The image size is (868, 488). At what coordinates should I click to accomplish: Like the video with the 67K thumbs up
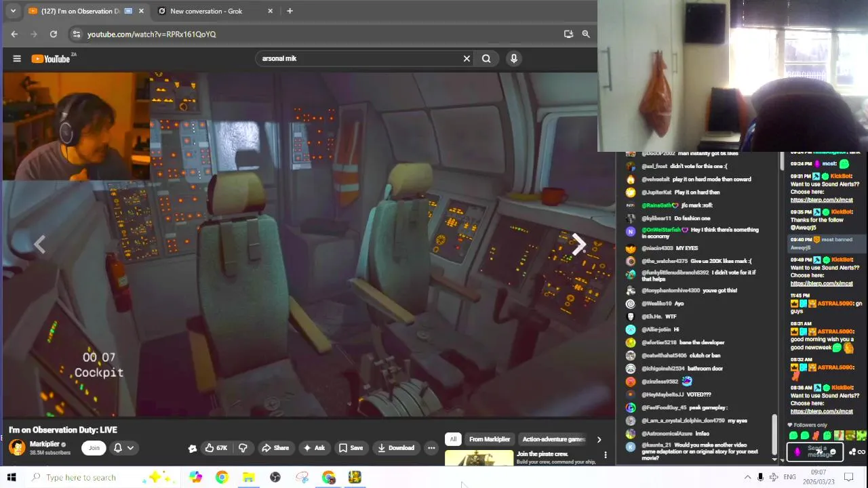pyautogui.click(x=216, y=448)
